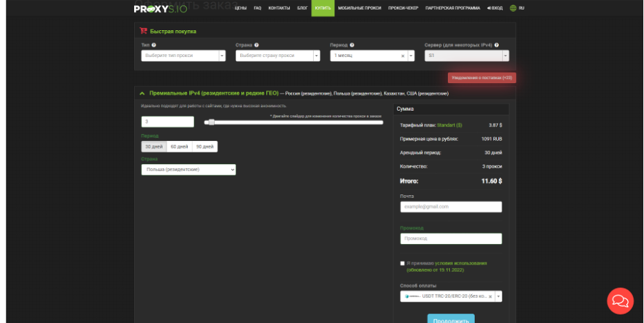Focus the Почта email field

[451, 207]
